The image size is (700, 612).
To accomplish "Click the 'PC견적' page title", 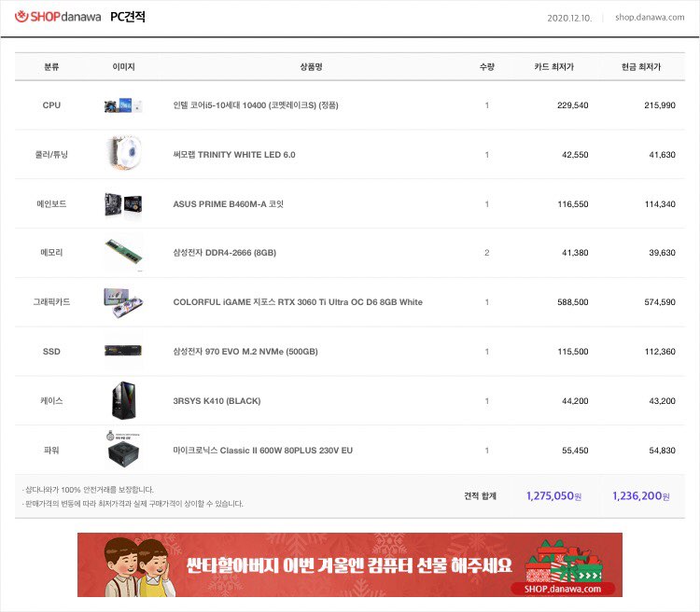I will pyautogui.click(x=128, y=17).
